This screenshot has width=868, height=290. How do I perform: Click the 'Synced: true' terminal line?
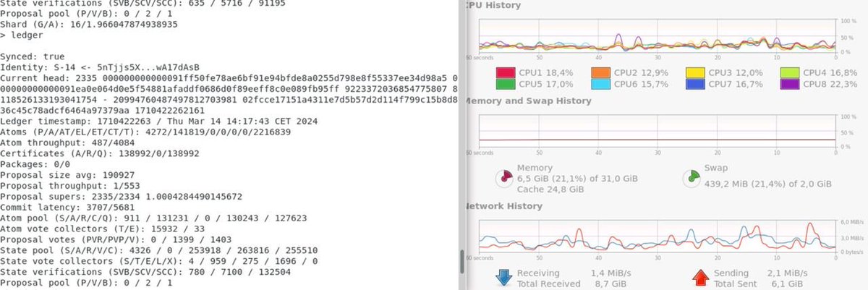[x=33, y=56]
